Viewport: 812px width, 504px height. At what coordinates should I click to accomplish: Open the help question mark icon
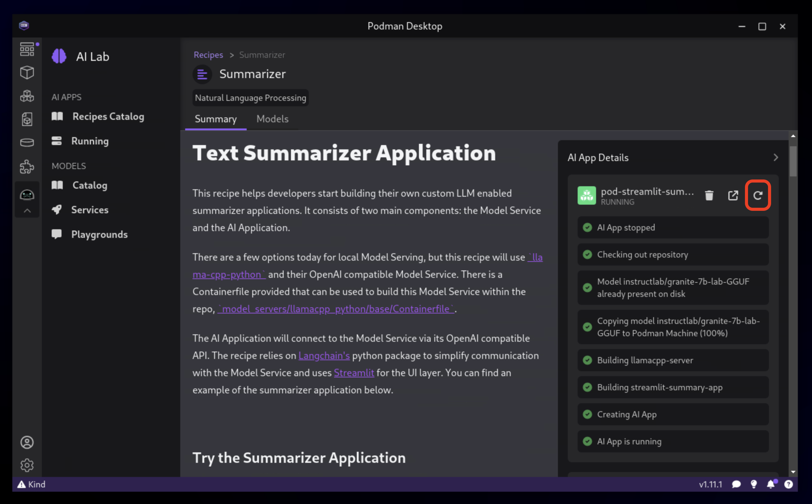coord(788,484)
